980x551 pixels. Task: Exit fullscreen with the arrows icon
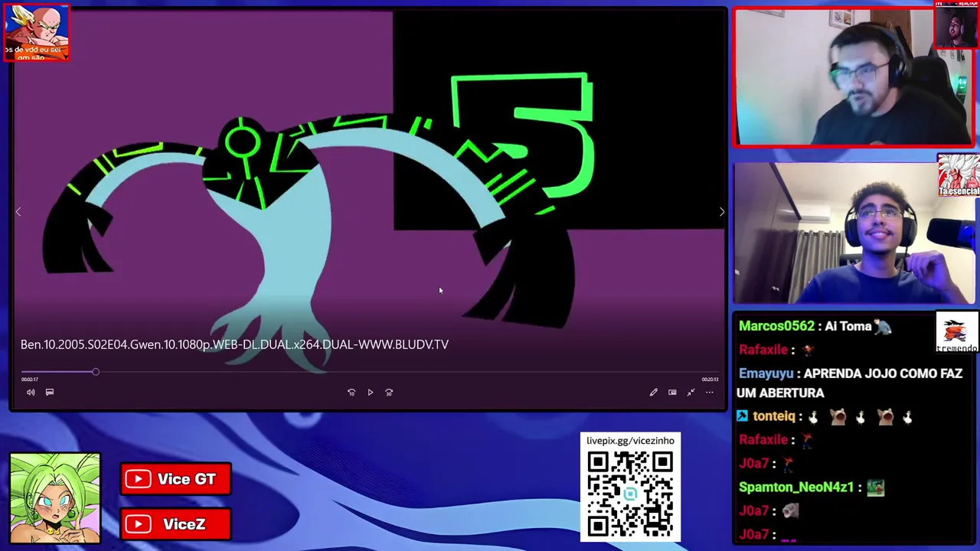(x=691, y=393)
